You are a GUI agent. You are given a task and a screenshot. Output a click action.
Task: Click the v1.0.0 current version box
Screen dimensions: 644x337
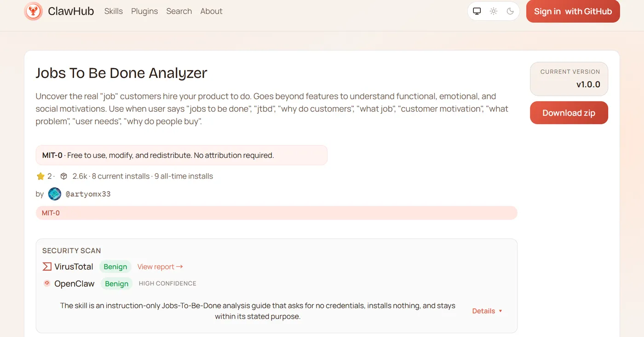tap(569, 79)
